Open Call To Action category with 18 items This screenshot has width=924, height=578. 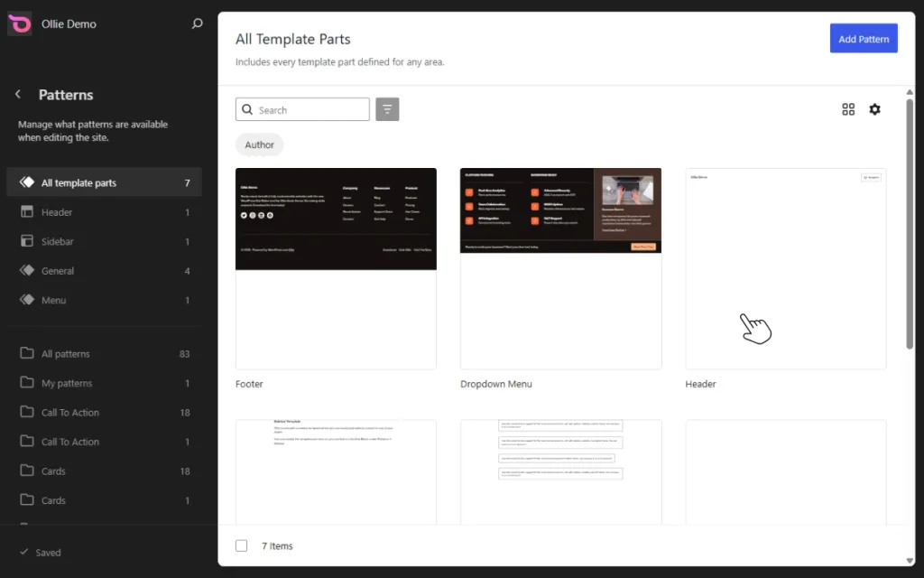coord(104,412)
